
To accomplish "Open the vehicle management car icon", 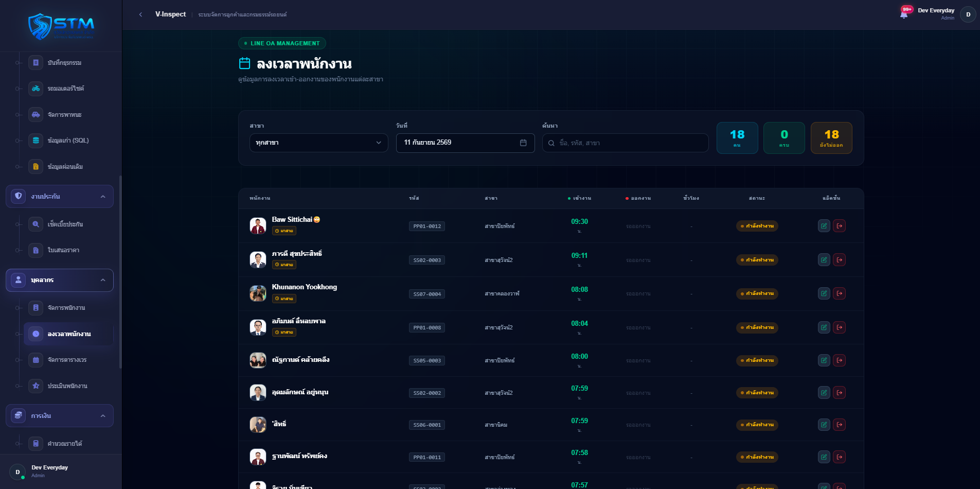I will [36, 114].
